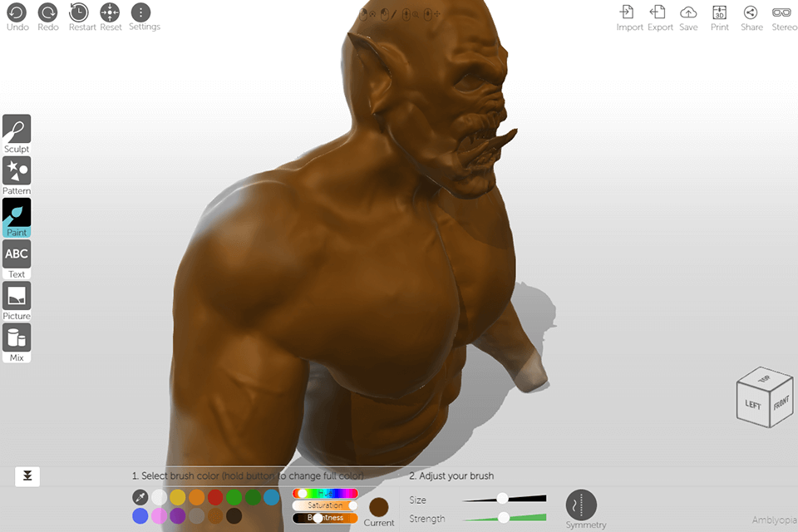Pick a color with the eyedropper

(140, 496)
